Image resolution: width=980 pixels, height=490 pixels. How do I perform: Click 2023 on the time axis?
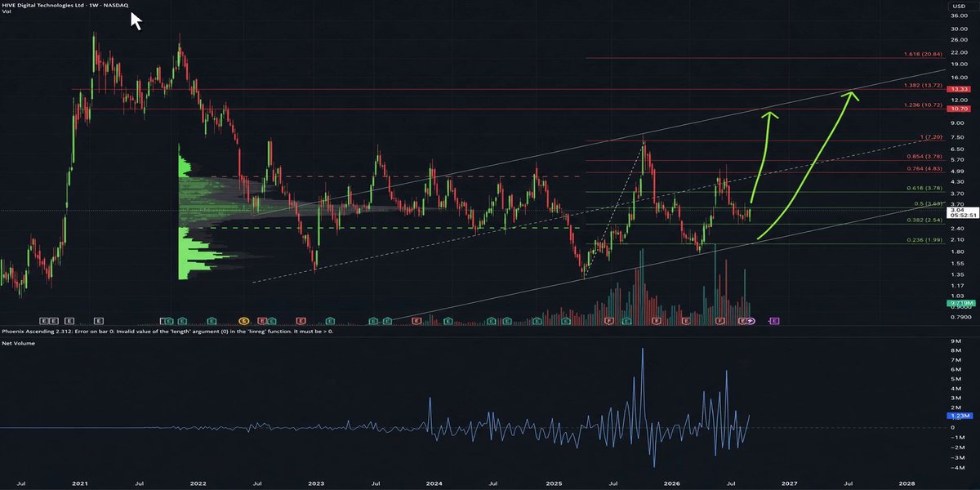pyautogui.click(x=316, y=484)
